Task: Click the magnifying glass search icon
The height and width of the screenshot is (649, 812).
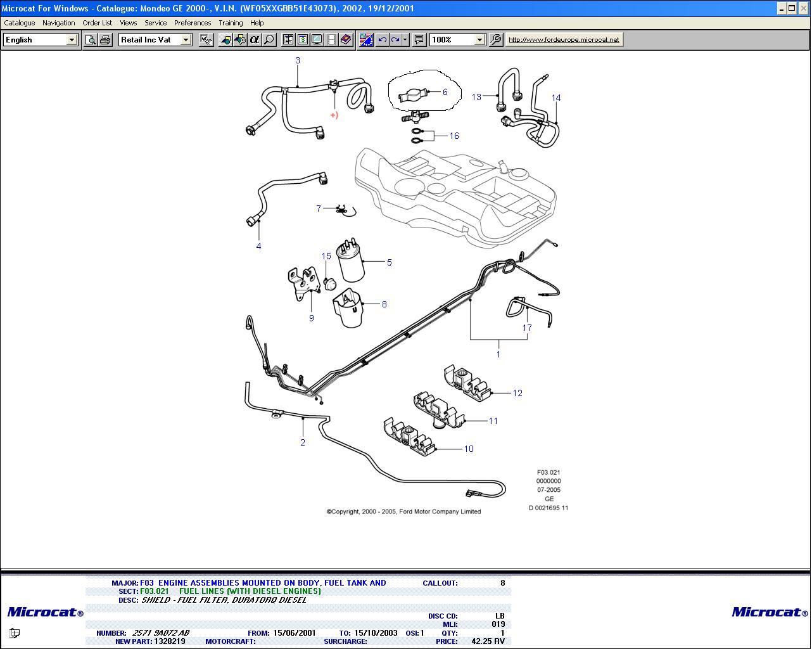Action: point(269,40)
